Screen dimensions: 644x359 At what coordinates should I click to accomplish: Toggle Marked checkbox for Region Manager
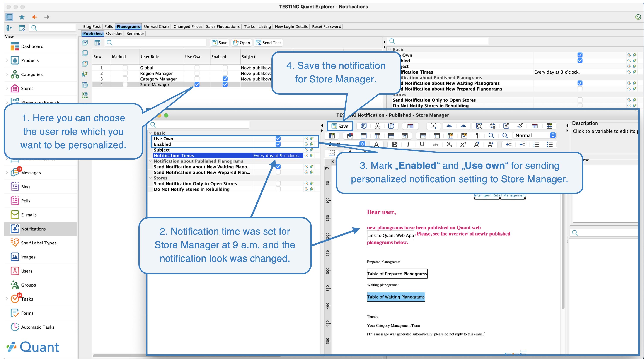pyautogui.click(x=125, y=73)
